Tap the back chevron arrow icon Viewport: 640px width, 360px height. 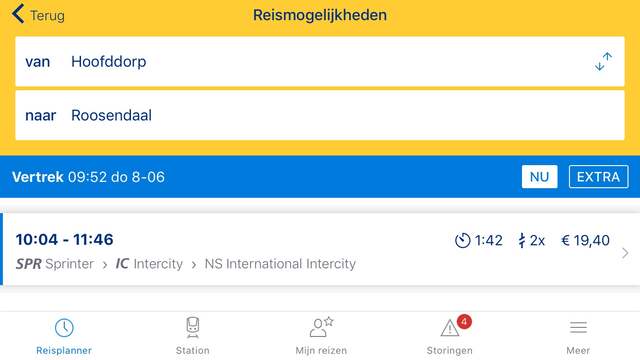[18, 14]
